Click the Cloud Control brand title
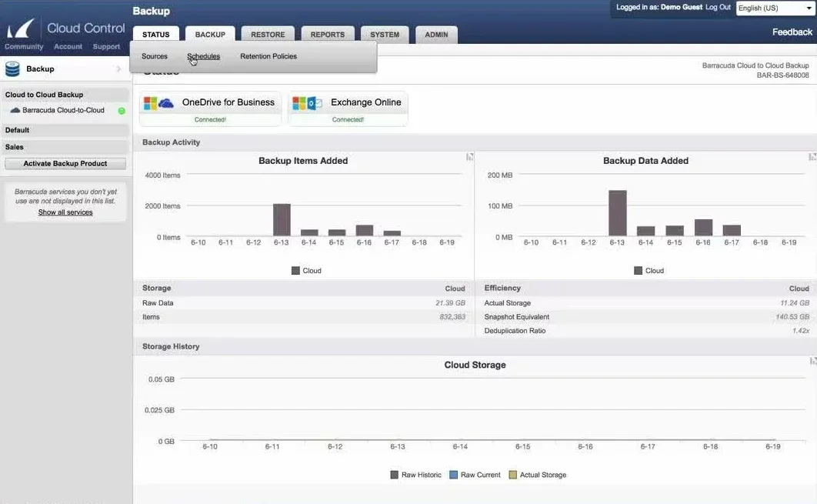The width and height of the screenshot is (817, 504). tap(86, 28)
